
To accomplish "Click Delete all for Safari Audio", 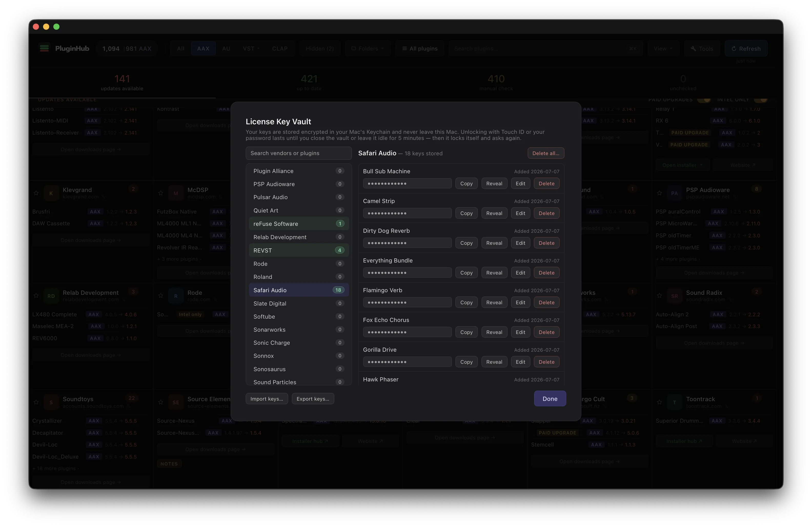I will coord(545,153).
